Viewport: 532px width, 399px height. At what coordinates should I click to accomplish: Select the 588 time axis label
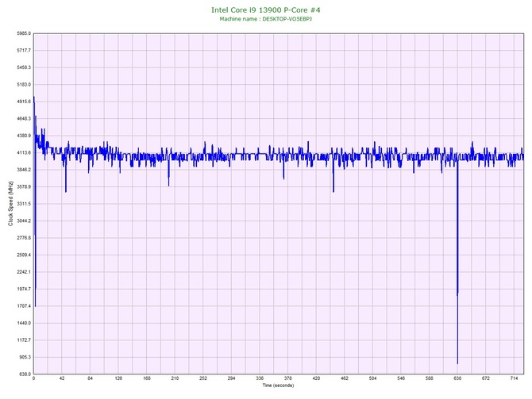pyautogui.click(x=430, y=378)
